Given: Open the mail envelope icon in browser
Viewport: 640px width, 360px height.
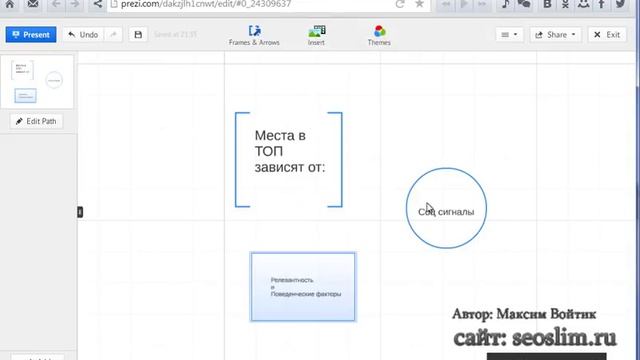Looking at the screenshot, I should pos(33,4).
